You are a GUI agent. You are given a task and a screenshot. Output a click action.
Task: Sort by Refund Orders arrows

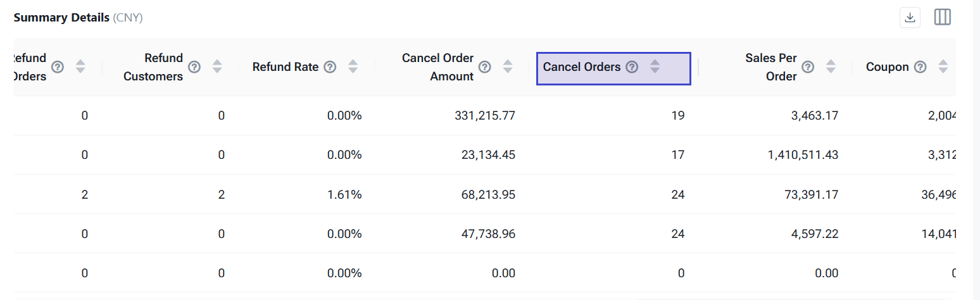pos(80,67)
